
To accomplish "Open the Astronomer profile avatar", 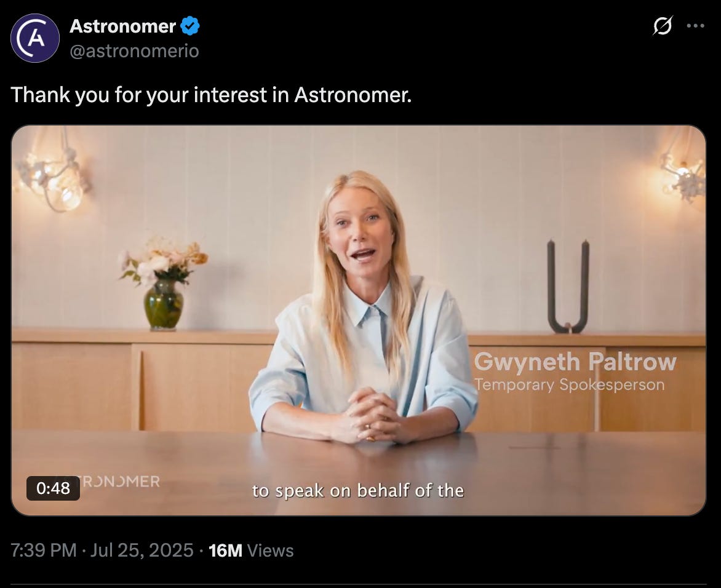I will pos(35,38).
